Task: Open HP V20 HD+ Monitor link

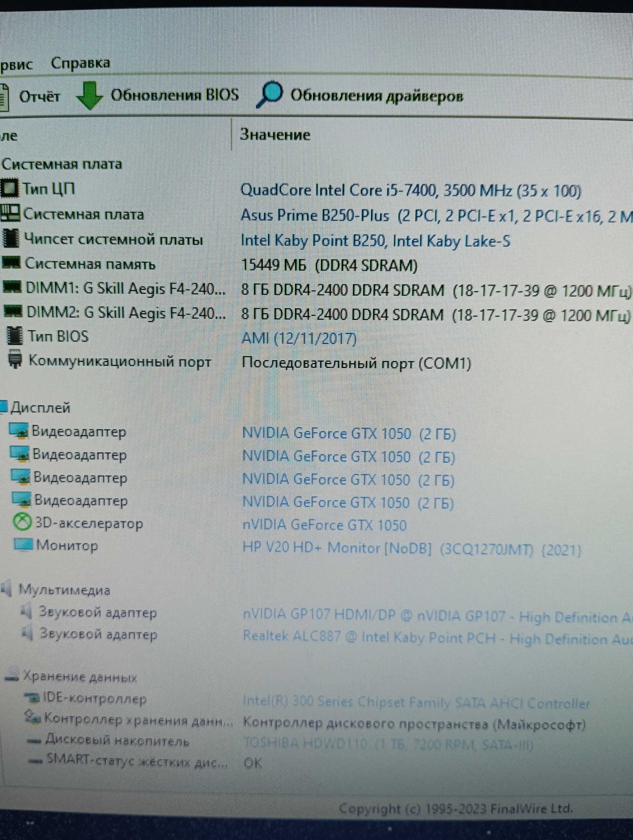Action: pos(412,548)
